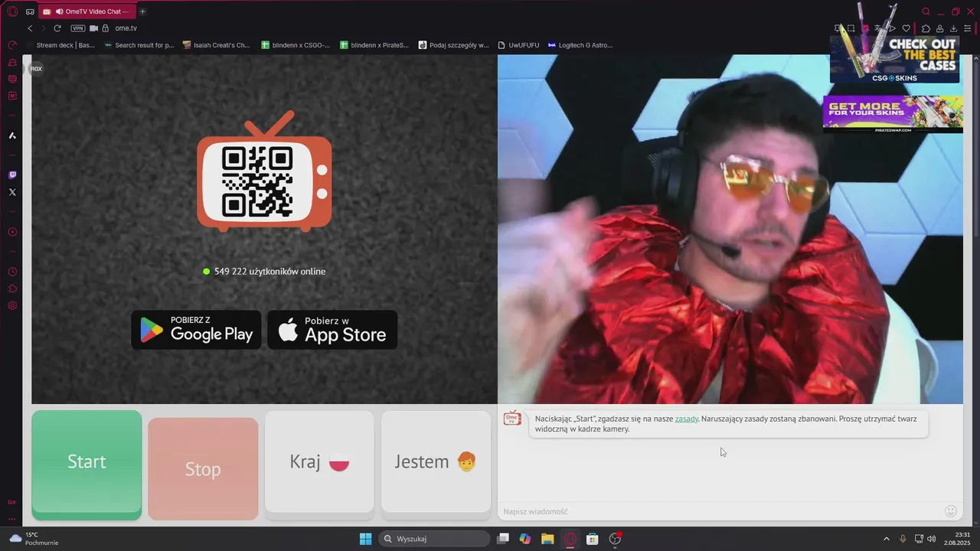This screenshot has width=980, height=551.
Task: Open the profile account icon
Action: coord(939,28)
